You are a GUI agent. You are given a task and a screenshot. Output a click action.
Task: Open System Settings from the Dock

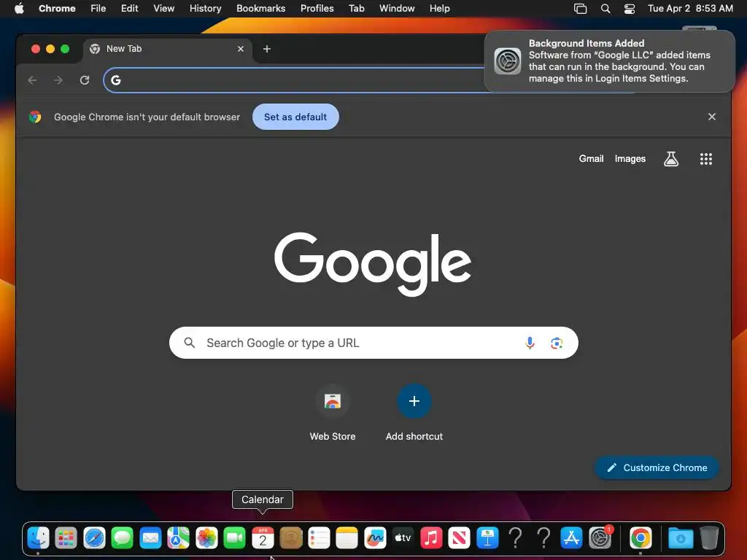point(600,538)
